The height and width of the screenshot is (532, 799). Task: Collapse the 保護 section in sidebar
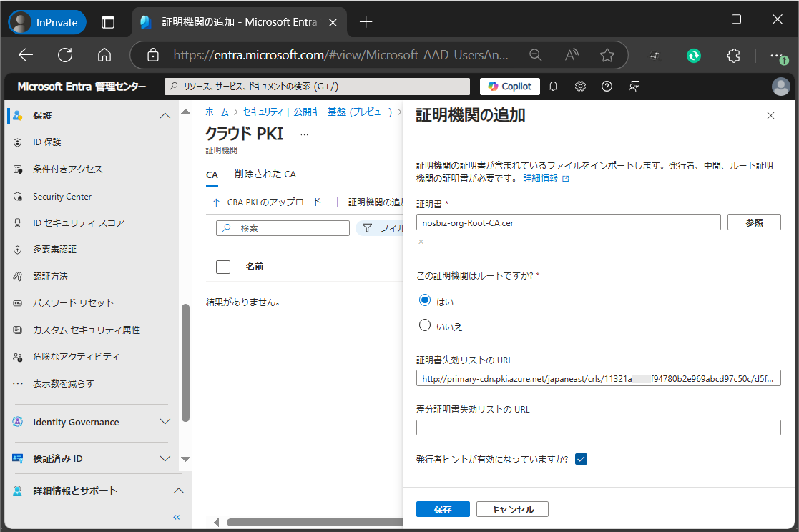pyautogui.click(x=165, y=116)
